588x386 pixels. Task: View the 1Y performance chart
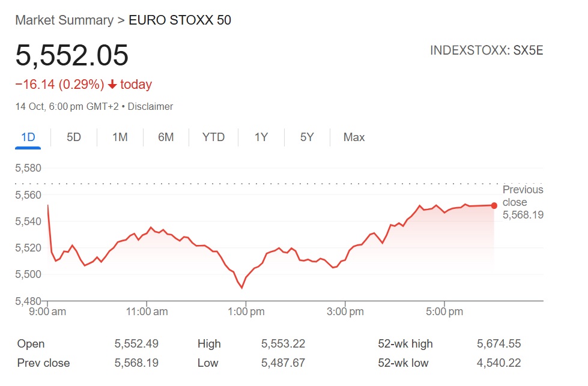[x=261, y=137]
